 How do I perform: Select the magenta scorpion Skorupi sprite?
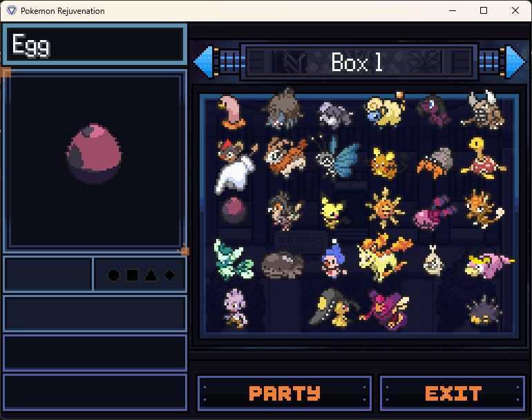click(435, 213)
